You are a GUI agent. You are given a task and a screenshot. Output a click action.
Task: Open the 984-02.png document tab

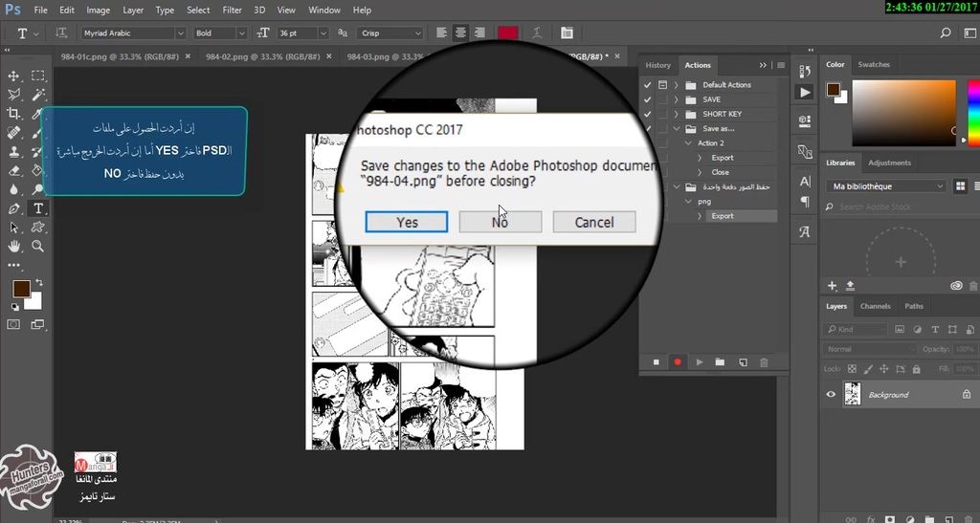click(x=262, y=56)
